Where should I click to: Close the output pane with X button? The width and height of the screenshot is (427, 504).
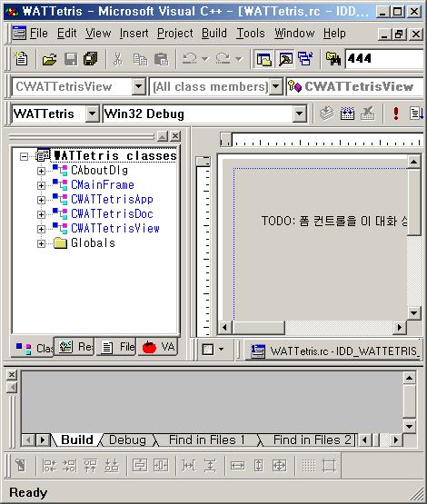pos(12,375)
